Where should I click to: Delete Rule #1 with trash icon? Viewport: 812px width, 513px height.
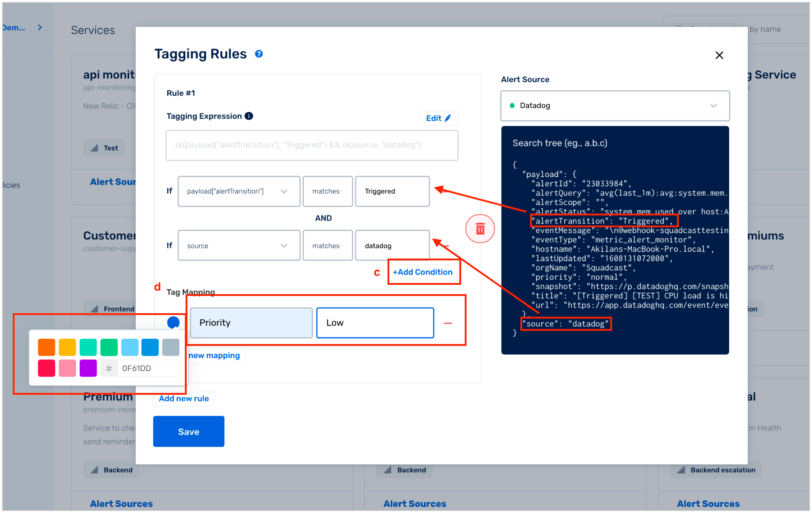480,229
